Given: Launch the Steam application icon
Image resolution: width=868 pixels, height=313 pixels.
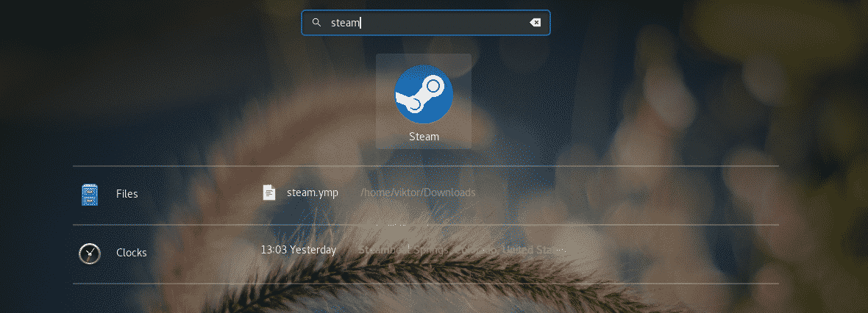Looking at the screenshot, I should pos(424,94).
